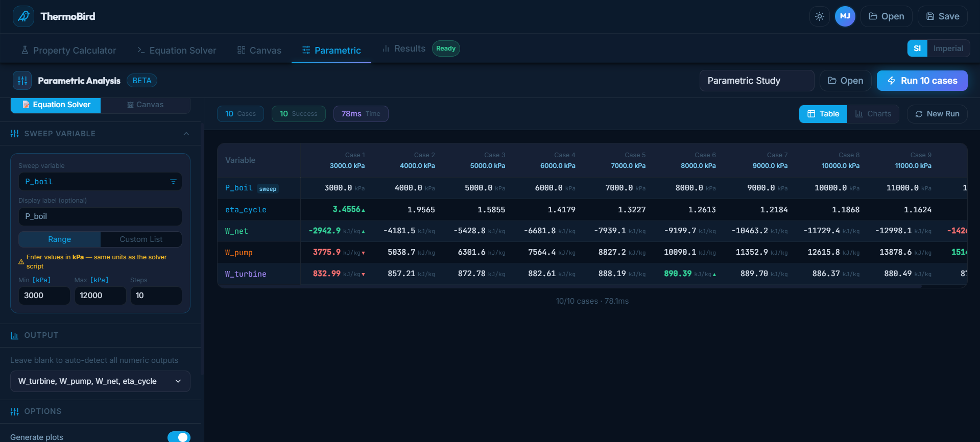The image size is (980, 442).
Task: Toggle the light/dark theme sun icon
Action: [x=820, y=16]
